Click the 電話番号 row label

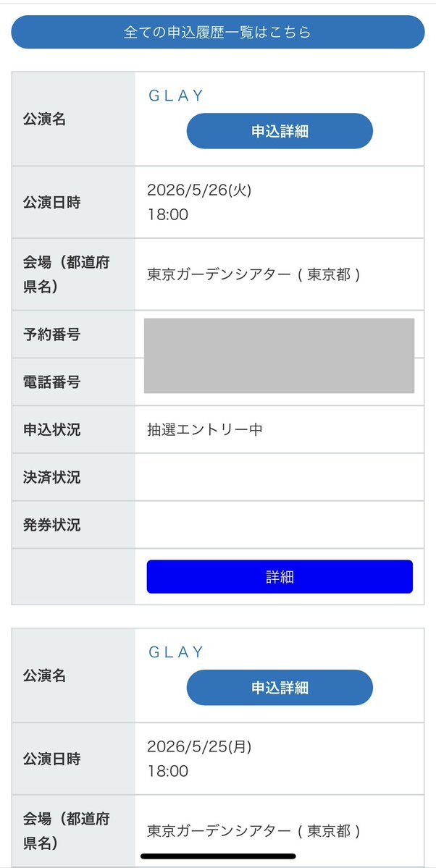pyautogui.click(x=51, y=382)
